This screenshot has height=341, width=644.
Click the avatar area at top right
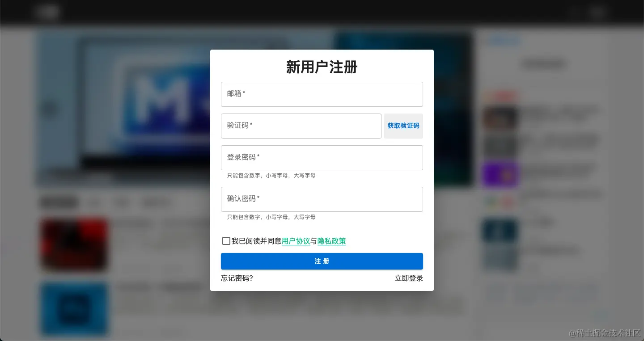click(597, 12)
